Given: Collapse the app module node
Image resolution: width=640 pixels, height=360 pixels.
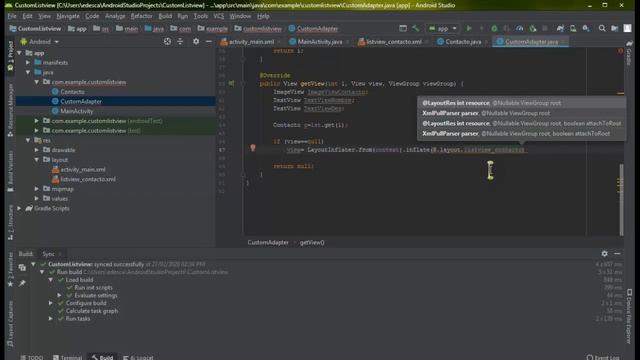Looking at the screenshot, I should pyautogui.click(x=20, y=53).
